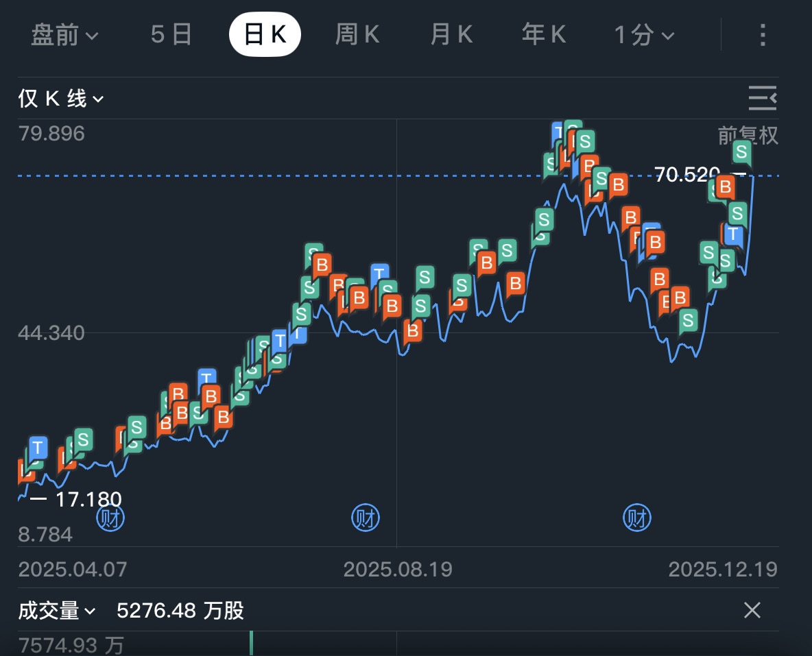Screen dimensions: 812x656
Task: Open the 月K monthly chart
Action: [451, 35]
